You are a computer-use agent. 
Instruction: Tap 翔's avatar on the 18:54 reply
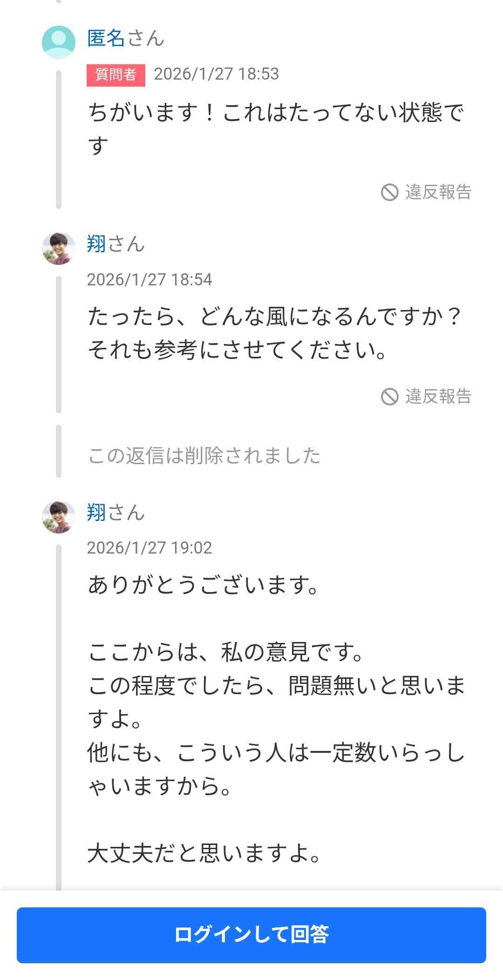[59, 248]
